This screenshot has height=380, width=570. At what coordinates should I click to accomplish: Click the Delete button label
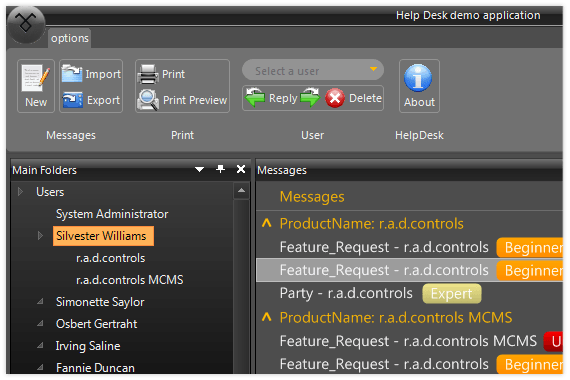[365, 98]
